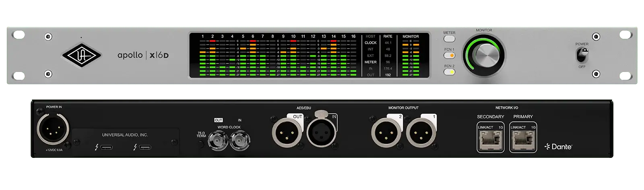Screen dimensions: 644x190
Task: Click the PRIMARY network Ethernet port
Action: point(523,141)
